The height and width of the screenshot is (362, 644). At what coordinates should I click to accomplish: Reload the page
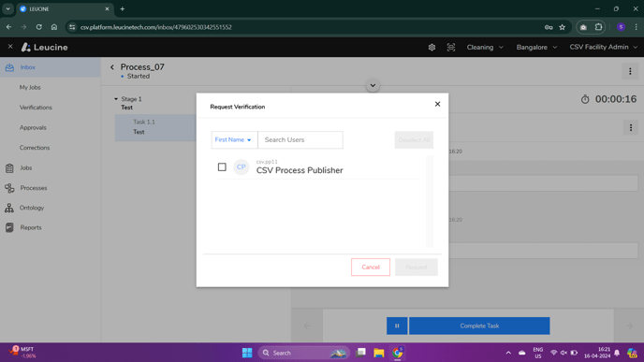tap(38, 27)
